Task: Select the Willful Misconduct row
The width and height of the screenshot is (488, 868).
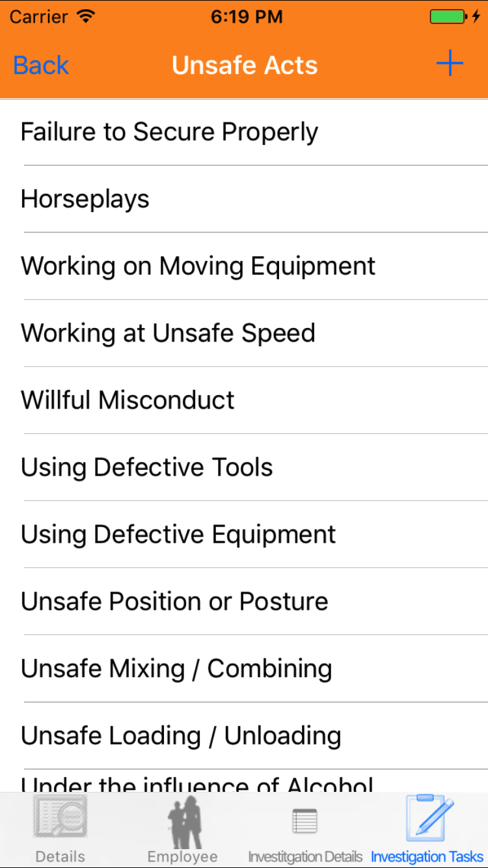Action: point(128,400)
